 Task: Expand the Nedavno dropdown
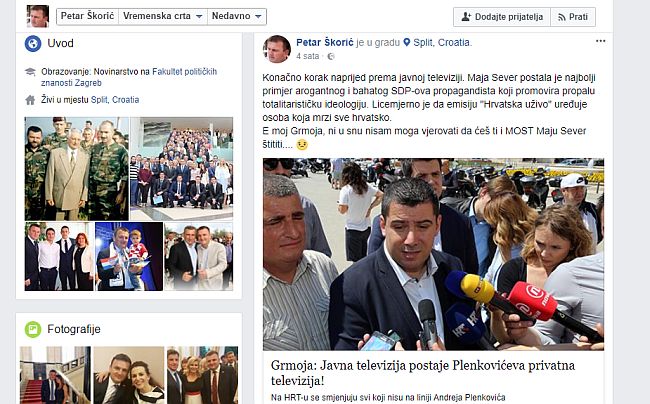pos(237,16)
